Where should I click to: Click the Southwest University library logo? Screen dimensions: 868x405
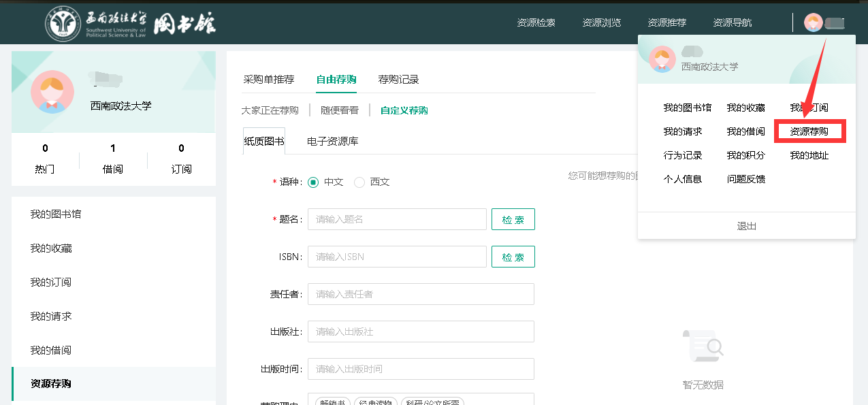coord(129,23)
